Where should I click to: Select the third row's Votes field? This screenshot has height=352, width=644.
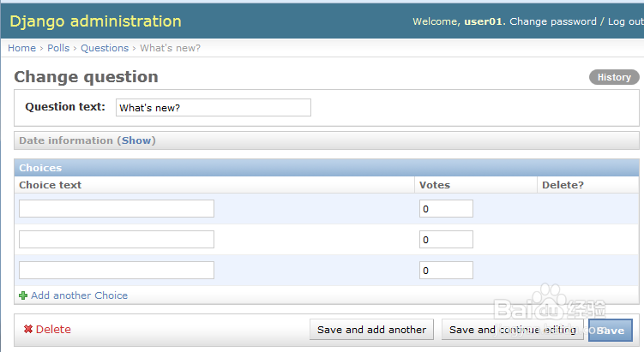click(x=446, y=271)
